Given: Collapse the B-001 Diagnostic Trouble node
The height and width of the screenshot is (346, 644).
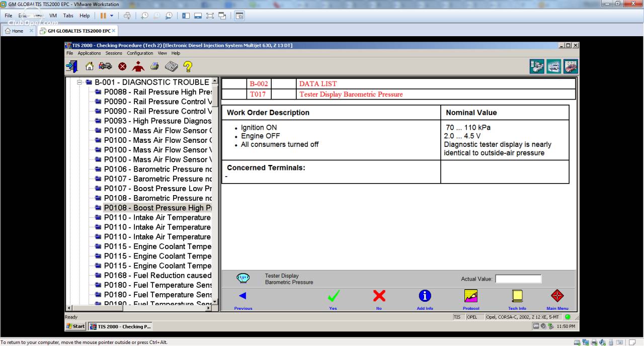Looking at the screenshot, I should [79, 82].
